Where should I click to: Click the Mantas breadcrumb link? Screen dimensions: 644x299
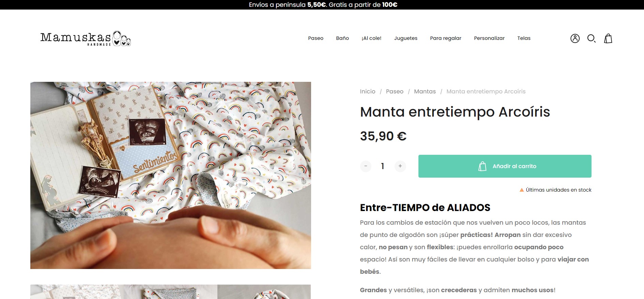point(425,91)
